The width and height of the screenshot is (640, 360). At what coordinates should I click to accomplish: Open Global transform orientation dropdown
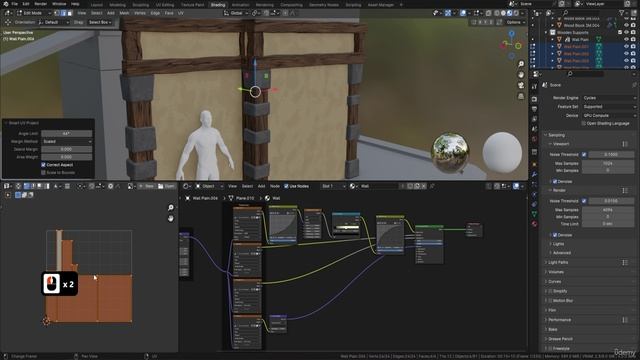(x=236, y=13)
